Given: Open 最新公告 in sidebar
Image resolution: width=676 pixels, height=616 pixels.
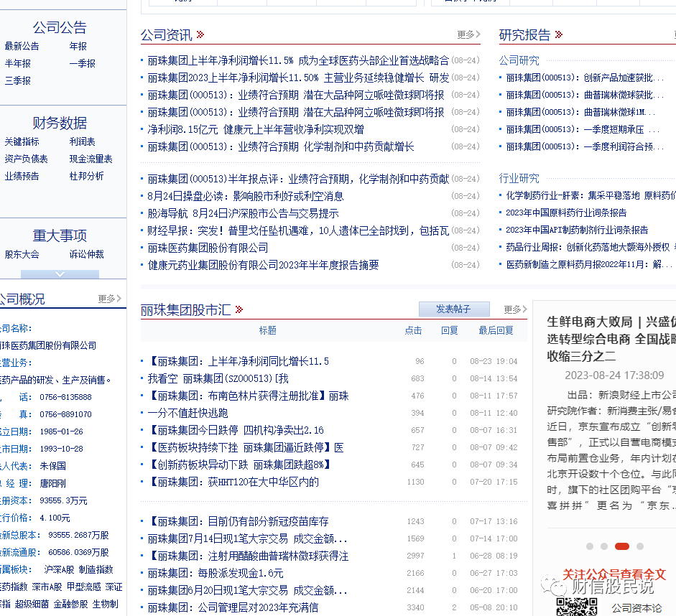Looking at the screenshot, I should 22,46.
